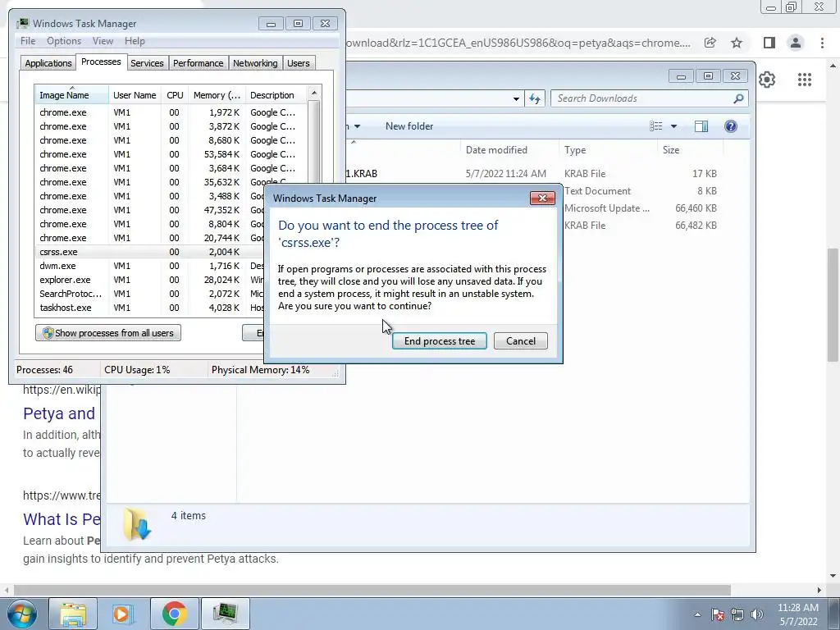
Task: Sort processes by Image Name column
Action: pos(71,95)
